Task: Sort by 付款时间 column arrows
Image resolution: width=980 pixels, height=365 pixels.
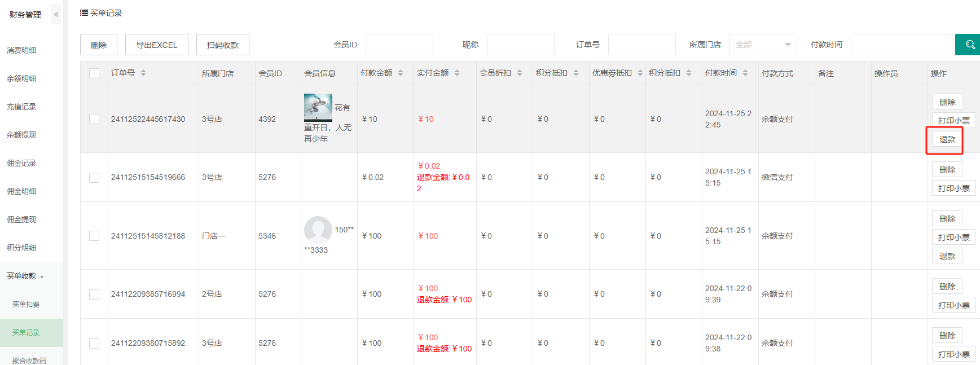Action: click(745, 73)
